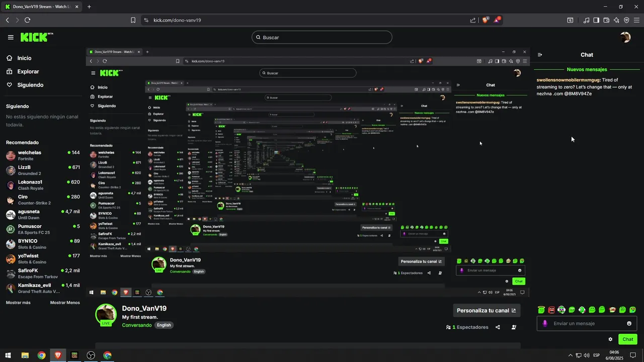Open LizzB recommended channel
644x362 pixels.
(43, 170)
